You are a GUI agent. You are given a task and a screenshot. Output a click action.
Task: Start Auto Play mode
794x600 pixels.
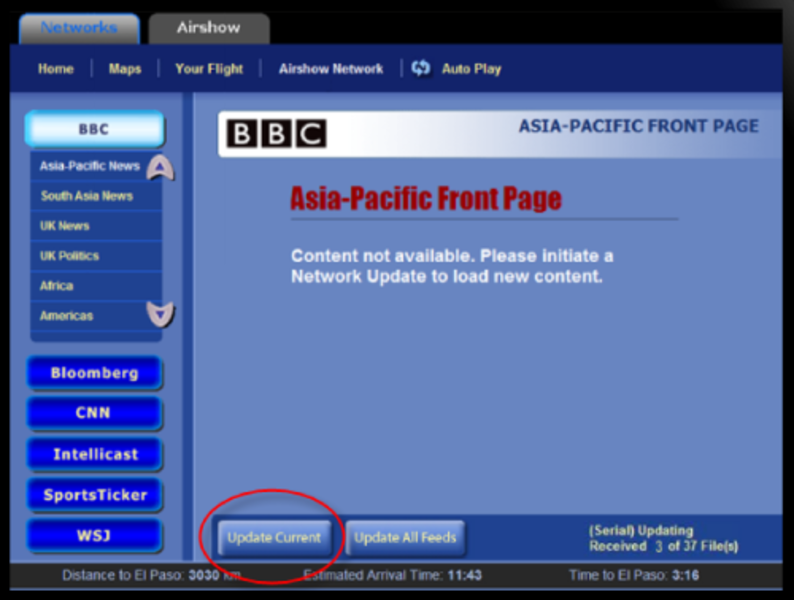pos(471,69)
